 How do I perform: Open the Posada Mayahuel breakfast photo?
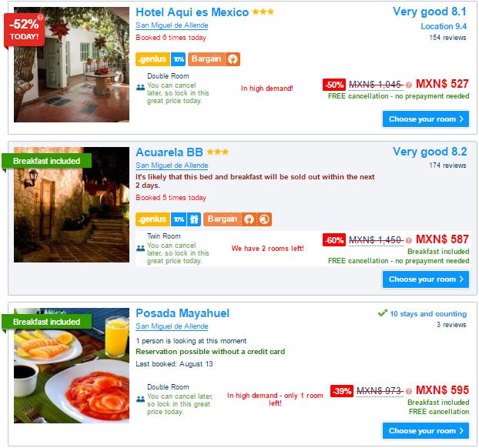tap(72, 366)
